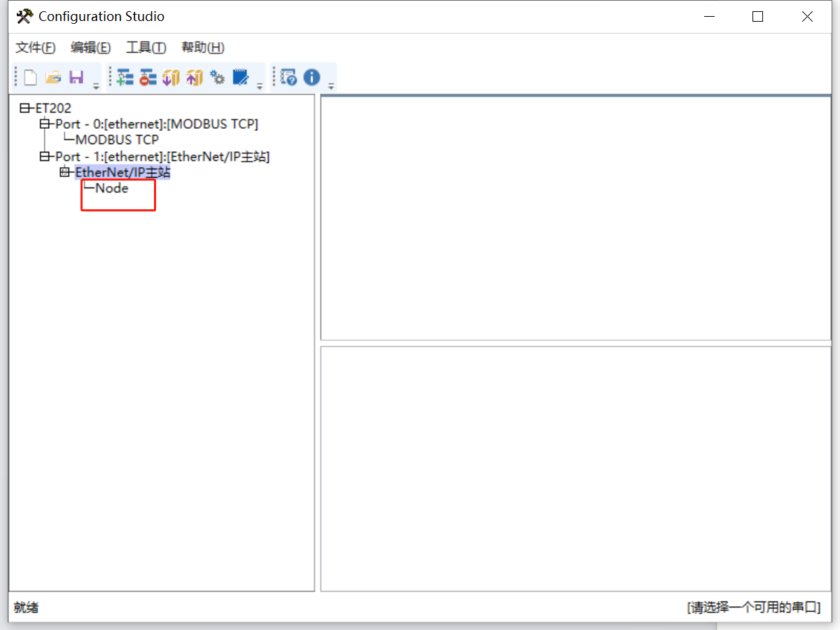Image resolution: width=840 pixels, height=630 pixels.
Task: Click the download configuration icon with the purple down arrow
Action: pos(171,77)
